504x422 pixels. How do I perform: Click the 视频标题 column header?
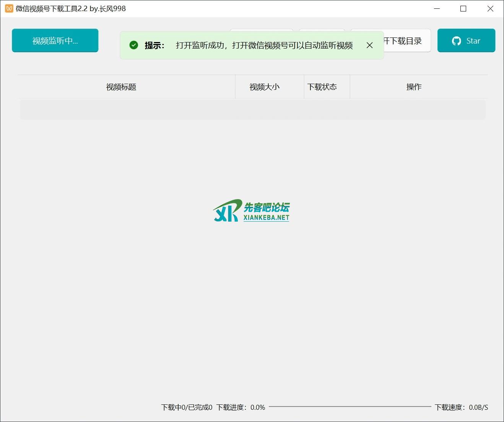pyautogui.click(x=121, y=87)
